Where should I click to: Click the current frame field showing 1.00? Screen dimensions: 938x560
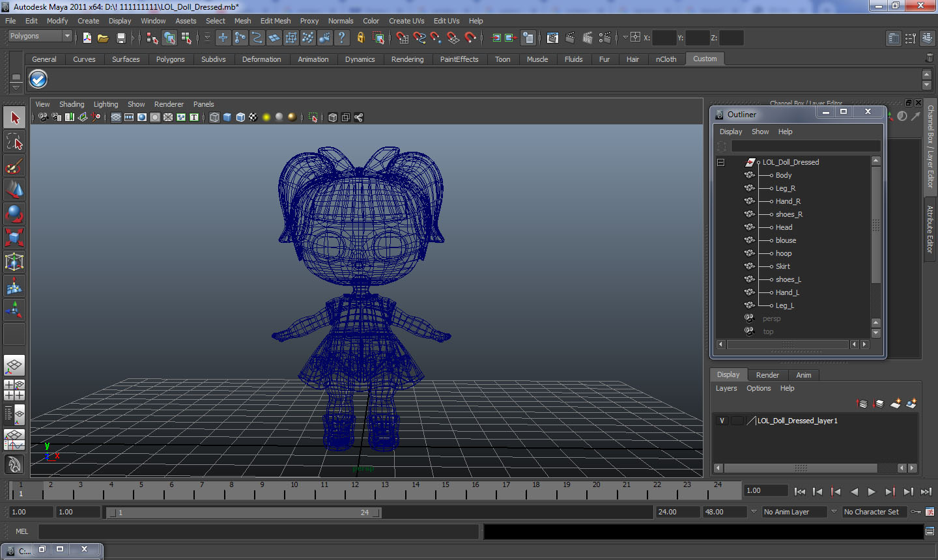pos(766,491)
